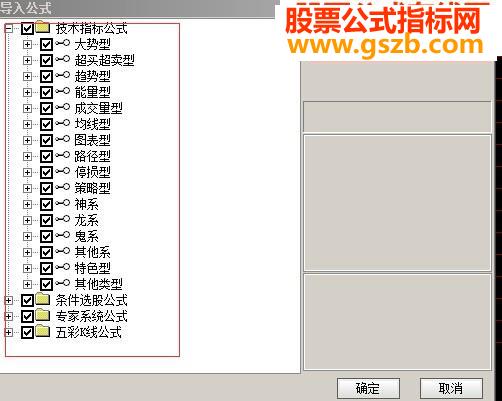The width and height of the screenshot is (502, 401).
Task: Toggle the 成交量型 checkbox
Action: click(x=46, y=109)
